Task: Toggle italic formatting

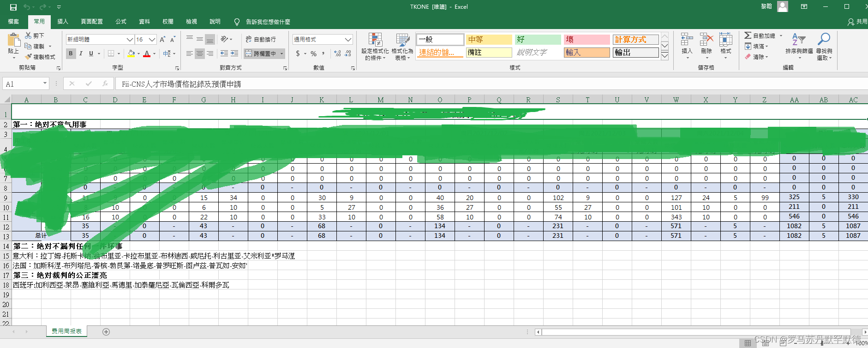Action: [81, 53]
